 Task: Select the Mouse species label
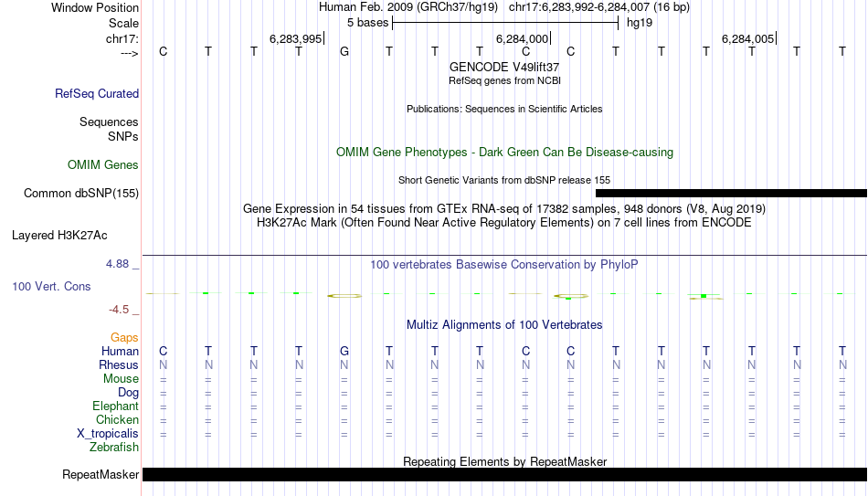point(121,379)
